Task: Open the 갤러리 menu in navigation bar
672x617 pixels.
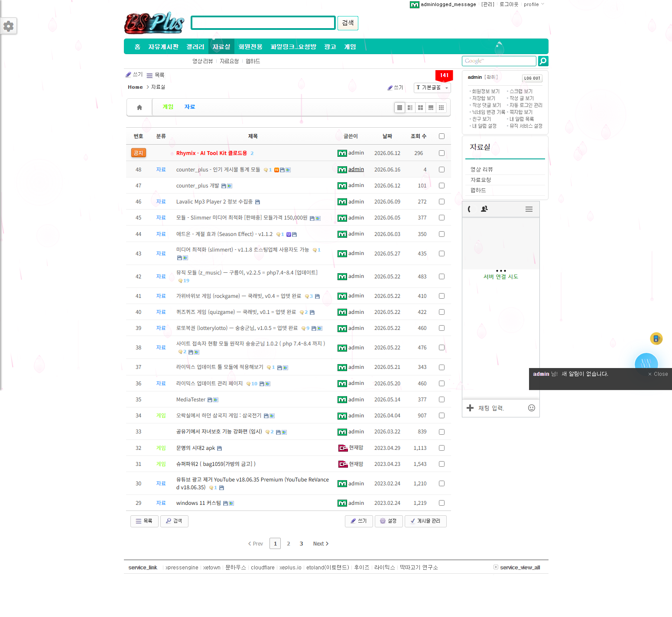Action: [195, 47]
